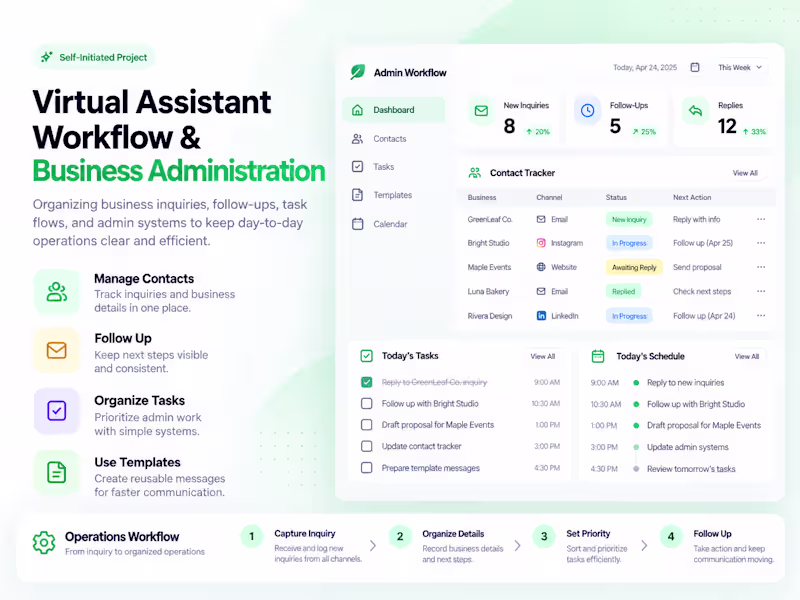Open the Contacts menu item
This screenshot has height=600, width=800.
(394, 139)
